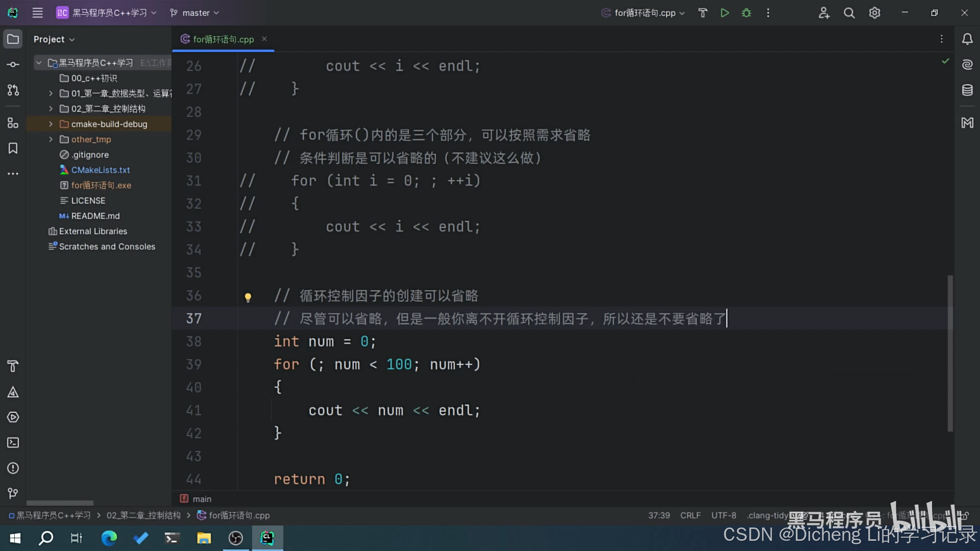Open more run actions menu
The image size is (980, 551).
768,13
